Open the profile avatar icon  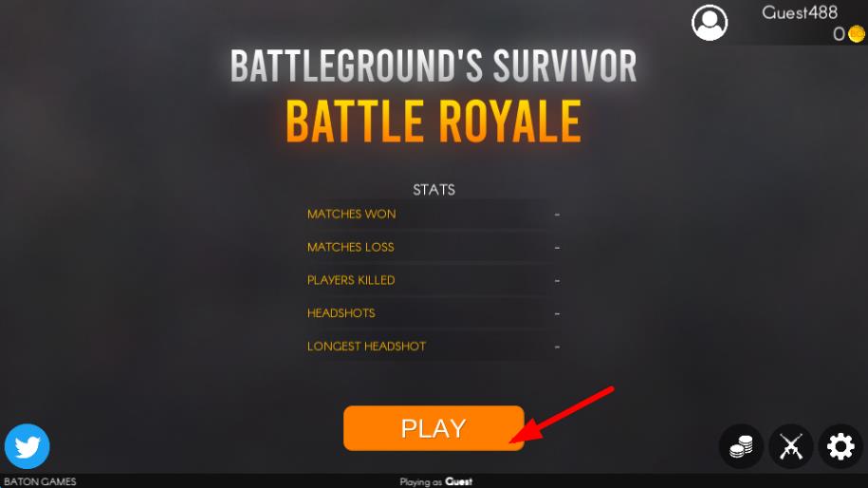coord(710,23)
